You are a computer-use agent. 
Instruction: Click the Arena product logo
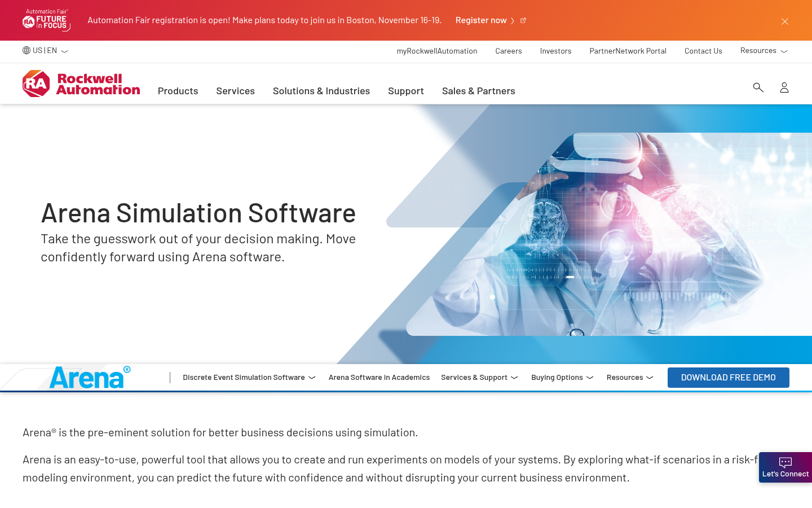(x=90, y=377)
